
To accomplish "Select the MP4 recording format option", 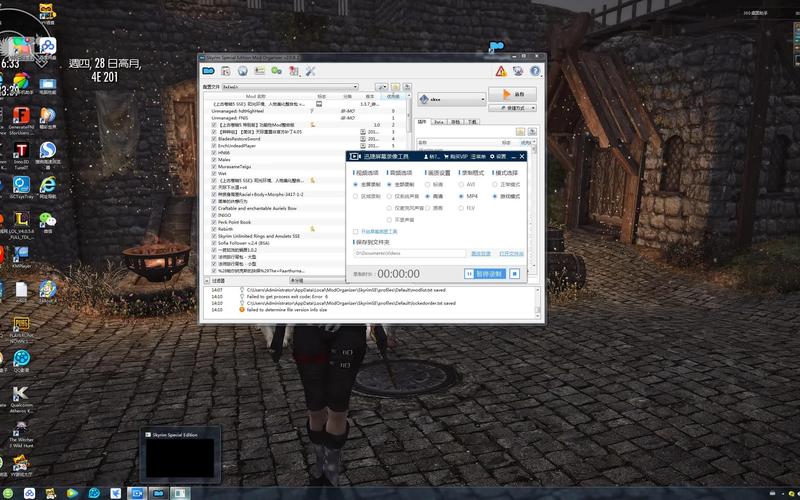I will (462, 197).
